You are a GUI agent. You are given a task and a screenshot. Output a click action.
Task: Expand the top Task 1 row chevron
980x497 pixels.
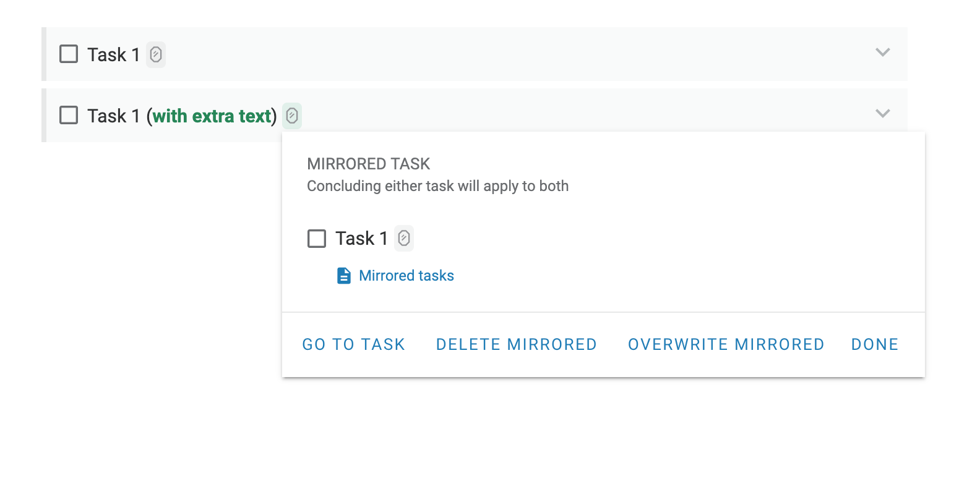click(x=883, y=53)
